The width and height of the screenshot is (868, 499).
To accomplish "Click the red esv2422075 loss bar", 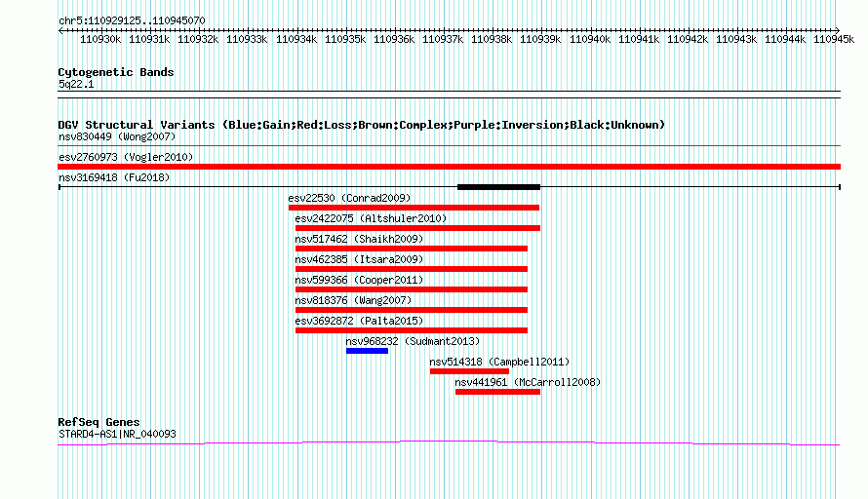I will (x=418, y=228).
